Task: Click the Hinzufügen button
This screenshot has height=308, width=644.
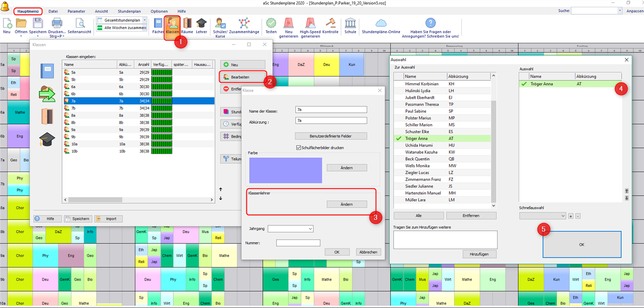Action: coord(480,254)
